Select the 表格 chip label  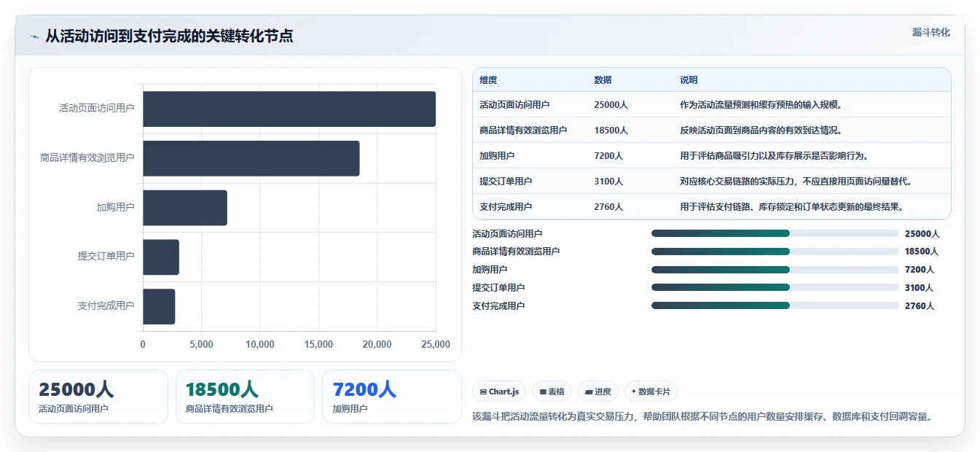coord(556,391)
